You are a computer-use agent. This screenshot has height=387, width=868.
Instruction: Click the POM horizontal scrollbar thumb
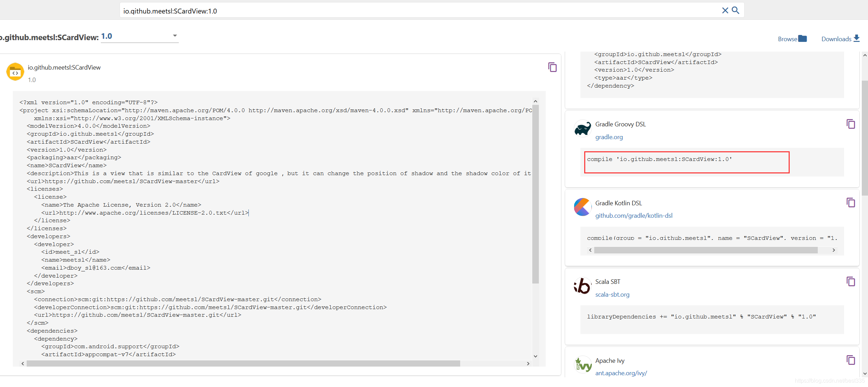coord(243,363)
